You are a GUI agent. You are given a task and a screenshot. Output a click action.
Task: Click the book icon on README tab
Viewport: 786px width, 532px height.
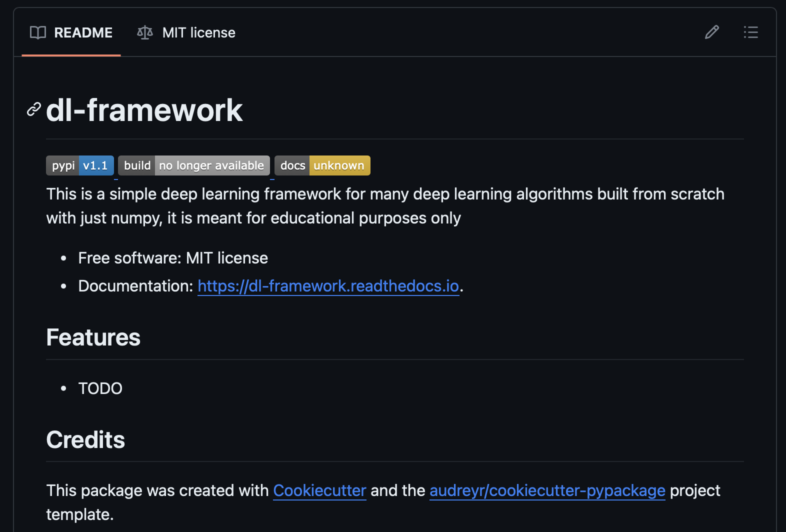point(38,33)
